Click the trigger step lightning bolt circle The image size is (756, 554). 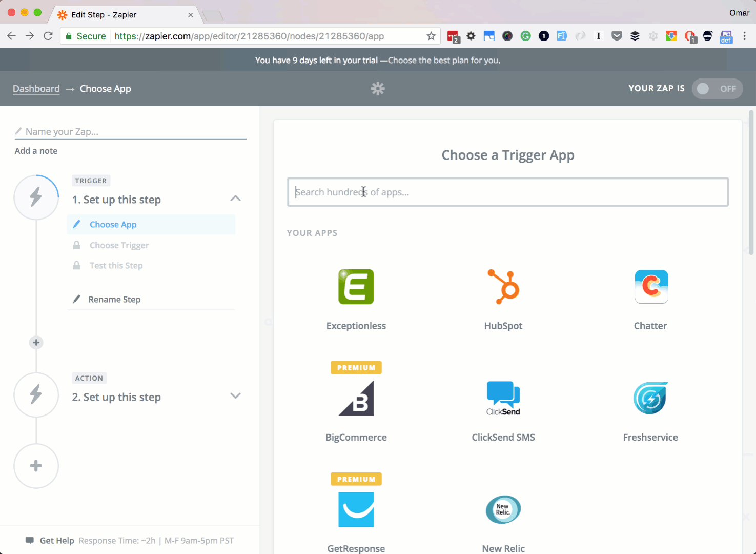pyautogui.click(x=36, y=197)
